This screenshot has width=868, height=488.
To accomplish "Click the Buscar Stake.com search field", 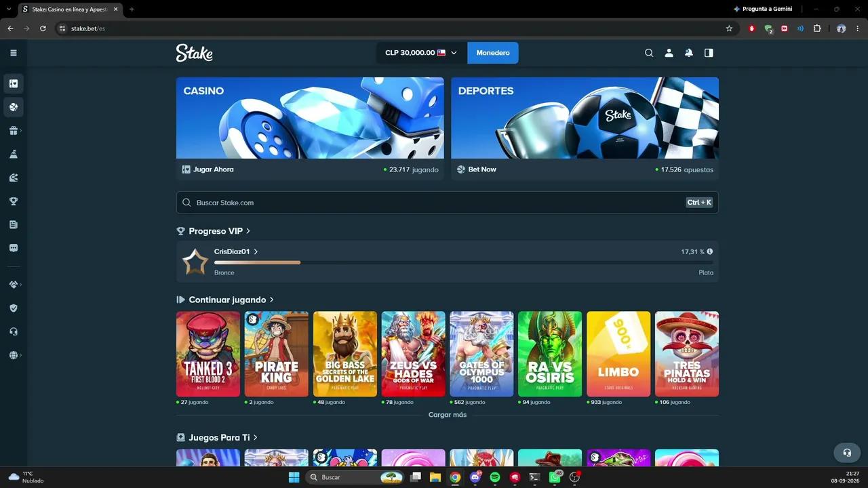I will [448, 203].
